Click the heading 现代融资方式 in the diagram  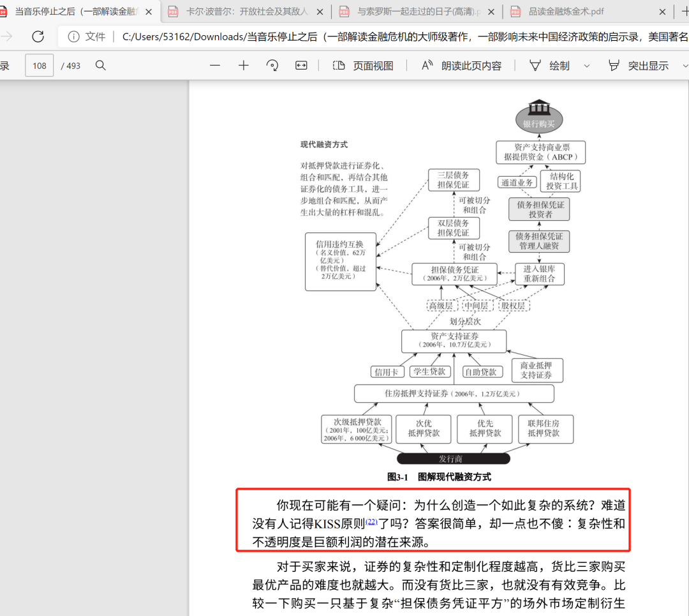pyautogui.click(x=324, y=145)
